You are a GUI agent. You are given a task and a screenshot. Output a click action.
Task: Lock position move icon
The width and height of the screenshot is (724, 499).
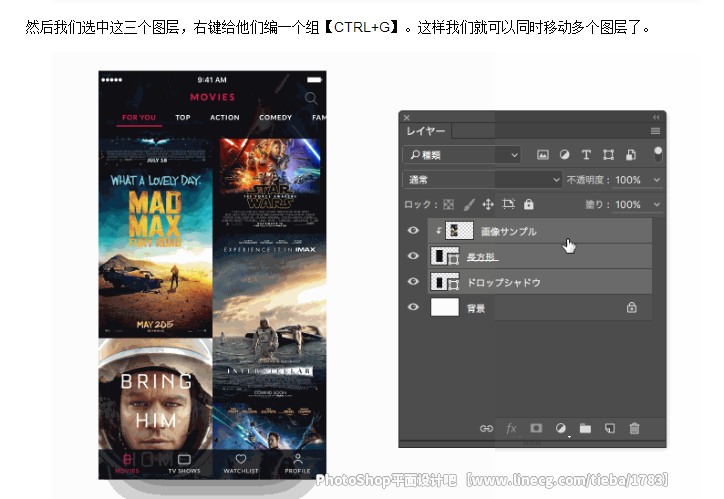[488, 204]
